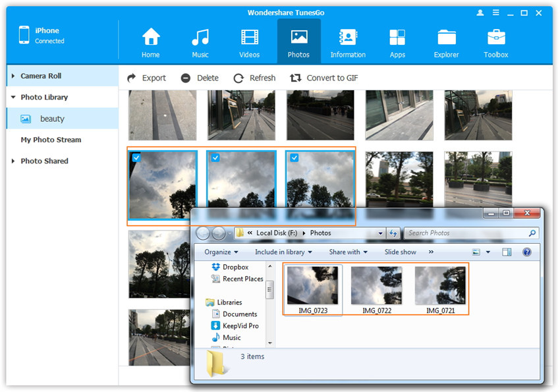Open the Explorer section
Image resolution: width=560 pixels, height=392 pixels.
[447, 42]
